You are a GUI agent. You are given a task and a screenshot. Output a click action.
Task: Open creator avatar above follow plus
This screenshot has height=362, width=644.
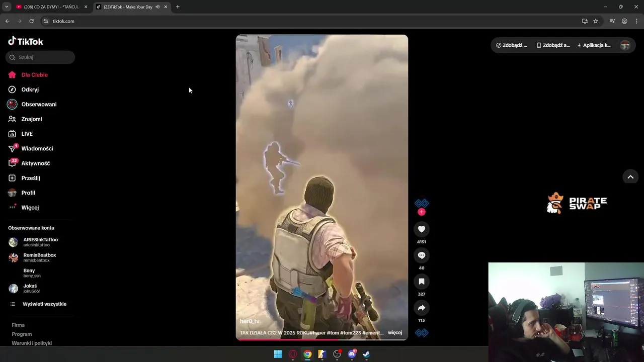coord(422,203)
